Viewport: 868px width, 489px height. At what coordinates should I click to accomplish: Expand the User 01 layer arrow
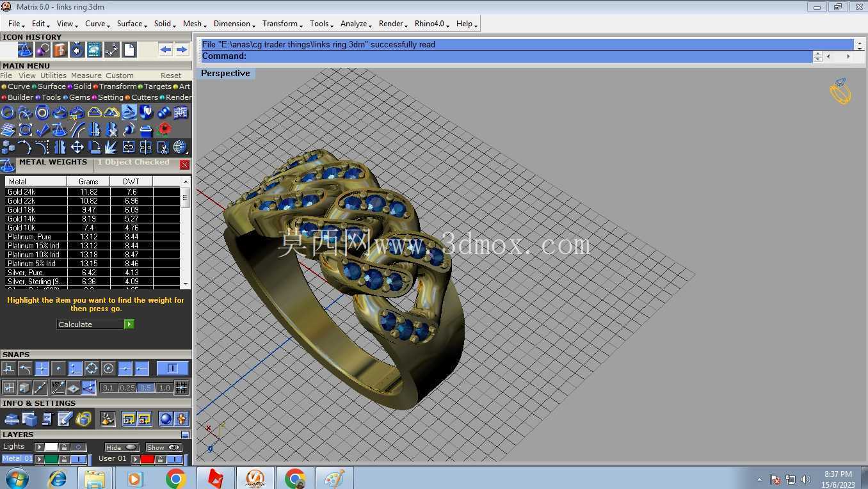tap(135, 459)
